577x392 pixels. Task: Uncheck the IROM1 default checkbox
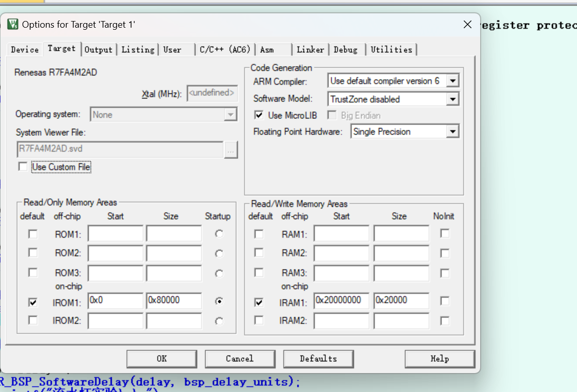coord(33,302)
